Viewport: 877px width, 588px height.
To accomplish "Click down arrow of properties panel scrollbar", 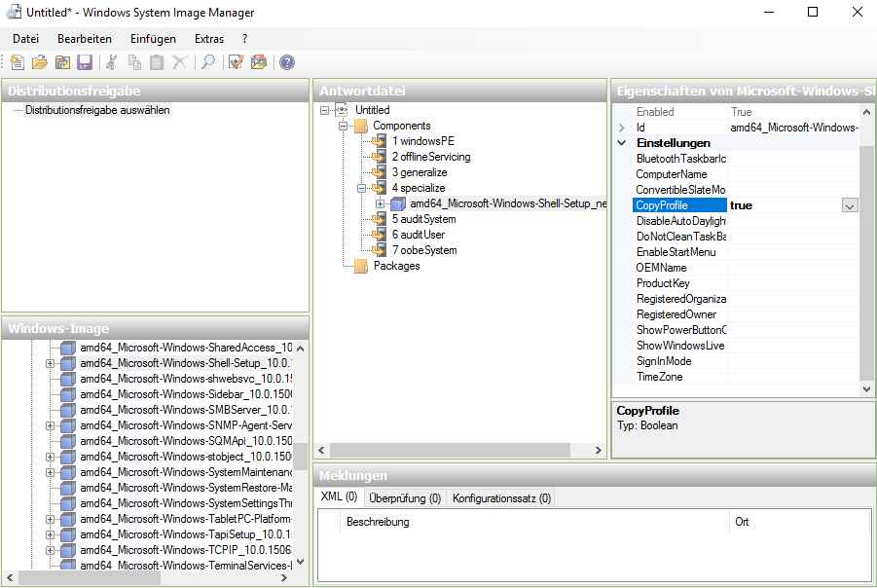I will click(866, 388).
